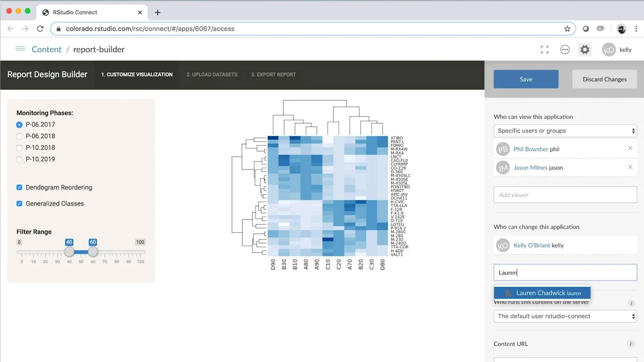Bookmark this page with the star
The image size is (644, 362).
tap(567, 29)
